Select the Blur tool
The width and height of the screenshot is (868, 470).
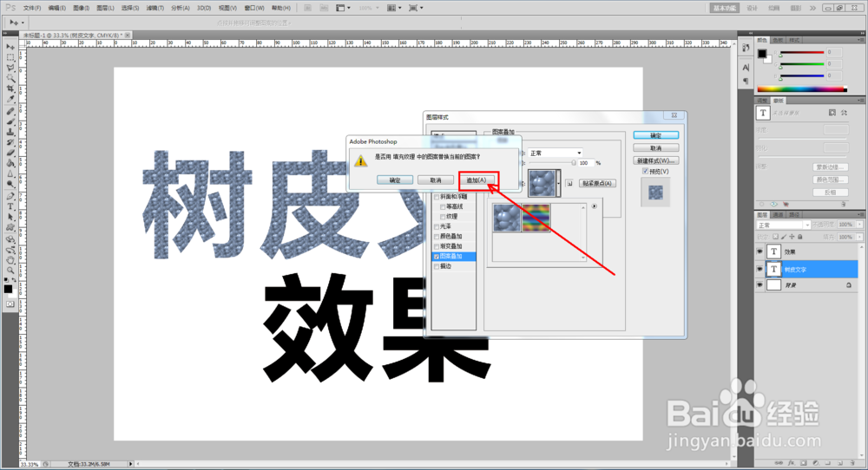[x=10, y=174]
